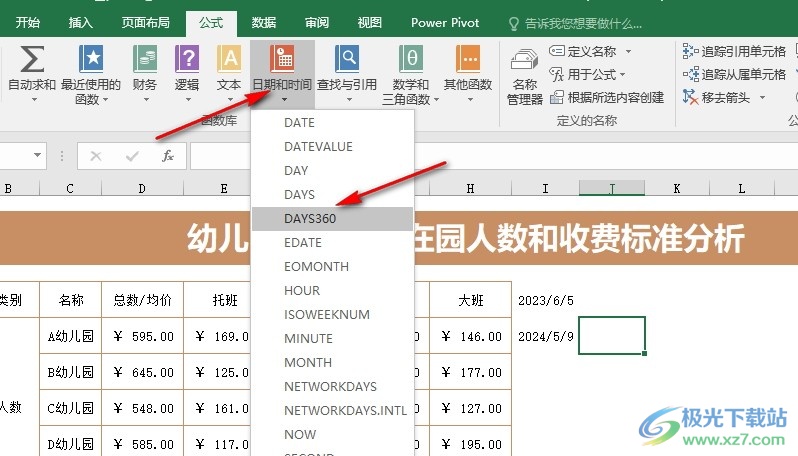The image size is (798, 456).
Task: Click the formula bar confirm checkmark
Action: (x=132, y=156)
